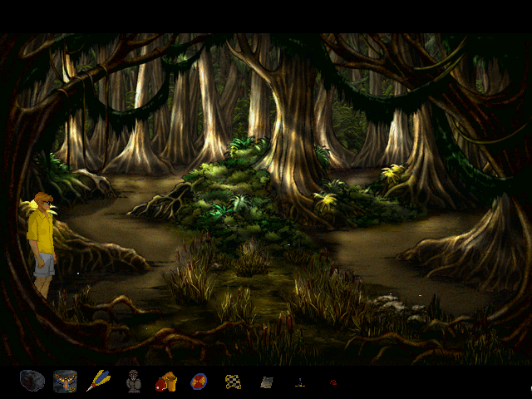
Task: Select the tiny dark figurine item
Action: click(x=299, y=382)
